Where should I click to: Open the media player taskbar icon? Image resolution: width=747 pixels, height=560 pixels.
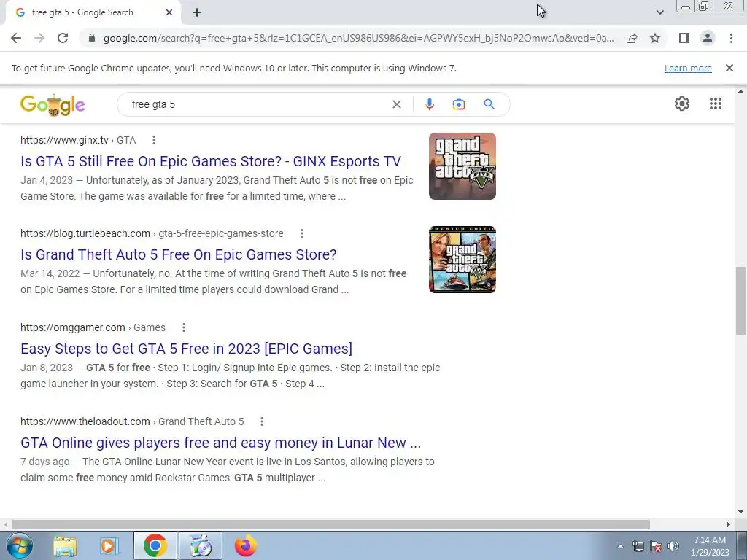pyautogui.click(x=109, y=545)
